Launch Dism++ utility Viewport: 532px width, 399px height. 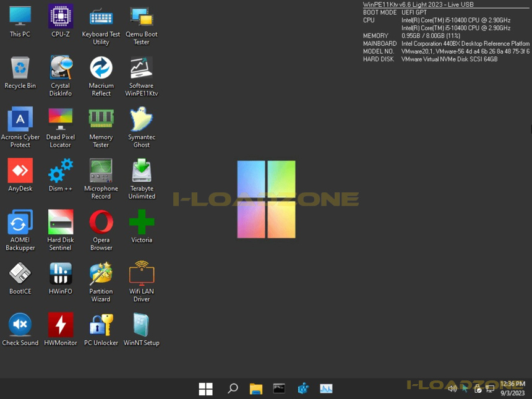point(61,175)
